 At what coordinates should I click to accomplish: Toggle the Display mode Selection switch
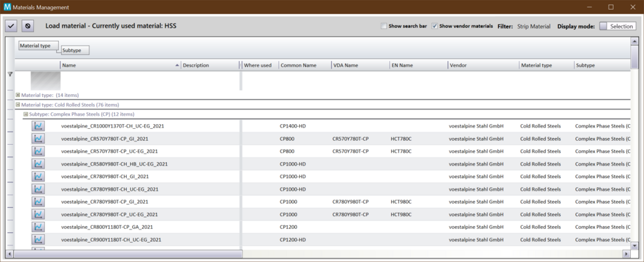point(617,26)
